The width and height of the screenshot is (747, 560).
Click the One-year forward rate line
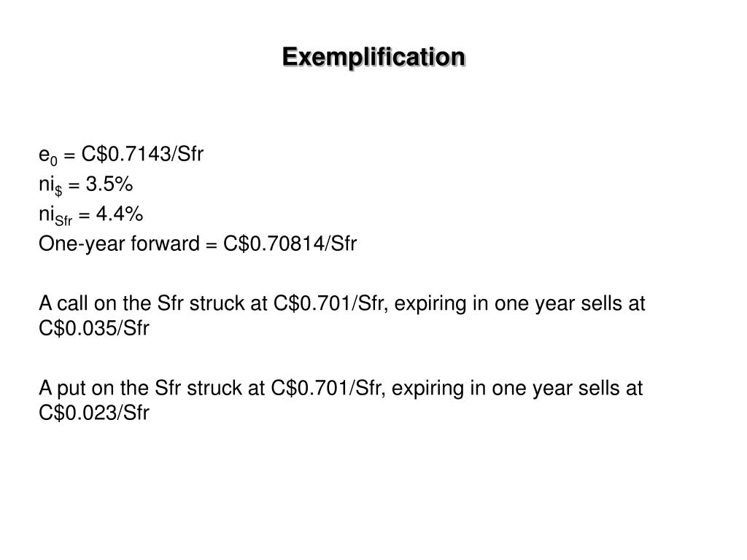pos(198,244)
